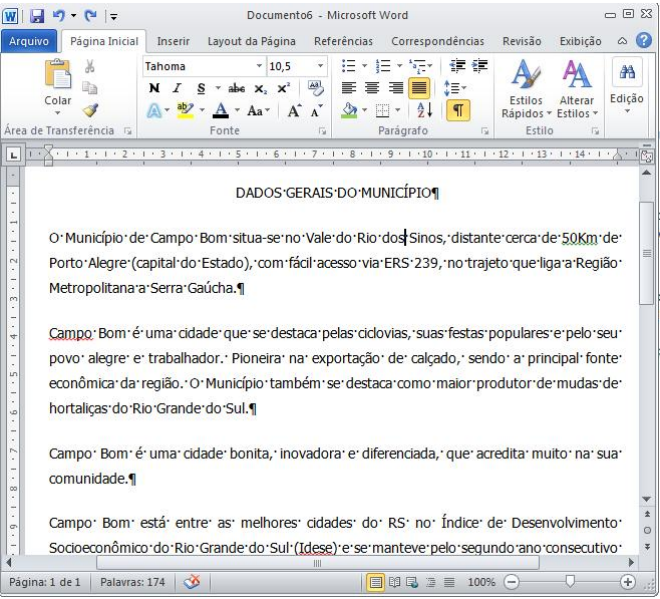Image resolution: width=660 pixels, height=599 pixels.
Task: Align text to the left
Action: [x=349, y=88]
